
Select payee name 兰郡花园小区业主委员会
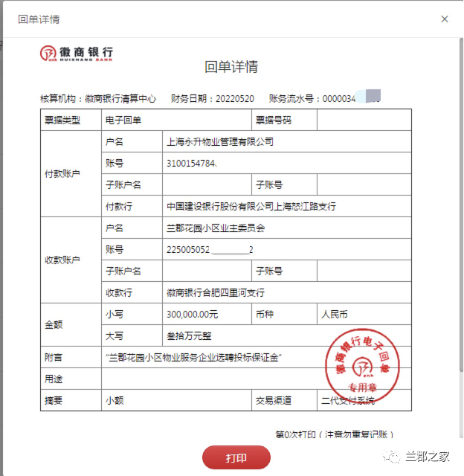point(216,228)
